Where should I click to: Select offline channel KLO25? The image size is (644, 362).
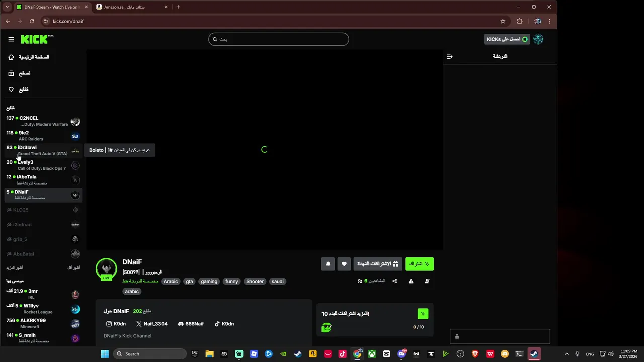43,210
